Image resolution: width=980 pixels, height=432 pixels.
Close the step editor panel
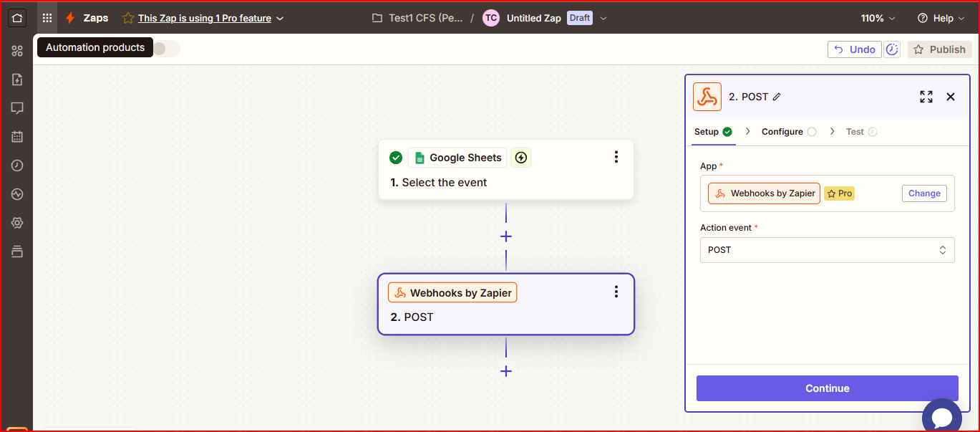[951, 97]
